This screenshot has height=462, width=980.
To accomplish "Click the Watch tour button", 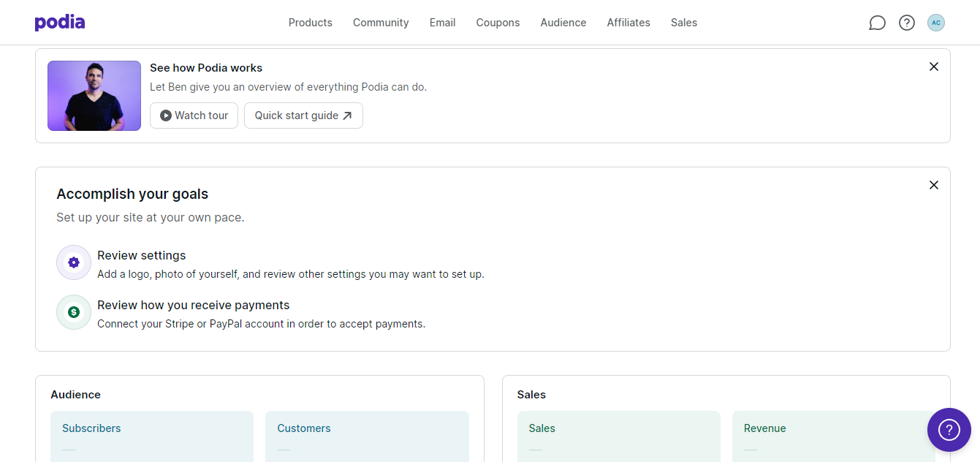I will [x=194, y=115].
